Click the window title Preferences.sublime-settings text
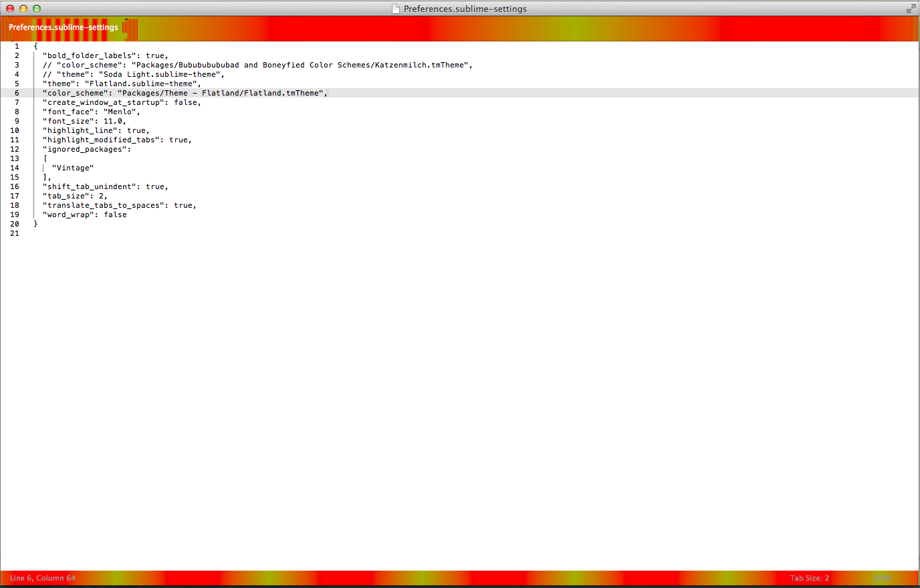This screenshot has height=588, width=920. 465,9
